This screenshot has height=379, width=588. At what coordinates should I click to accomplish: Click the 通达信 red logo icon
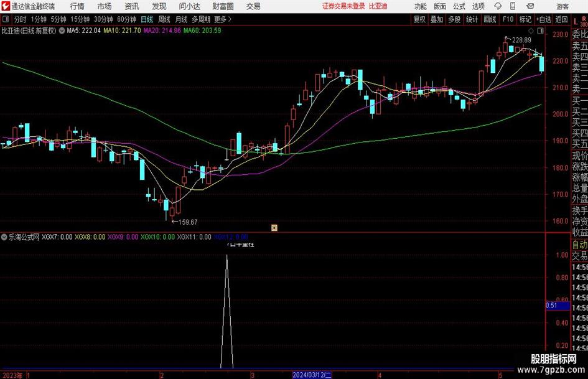[6, 6]
